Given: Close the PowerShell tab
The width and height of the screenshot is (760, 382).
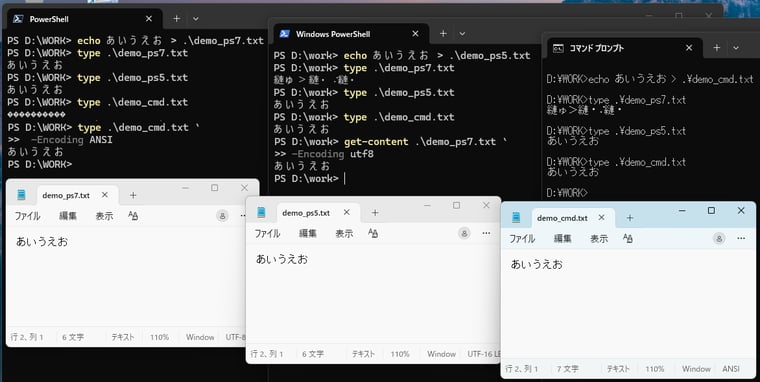Looking at the screenshot, I should [149, 18].
